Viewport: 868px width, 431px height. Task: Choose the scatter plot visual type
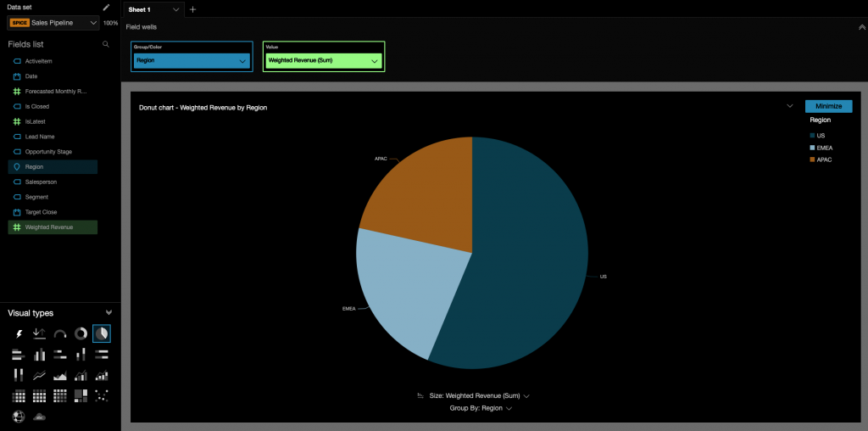point(102,395)
